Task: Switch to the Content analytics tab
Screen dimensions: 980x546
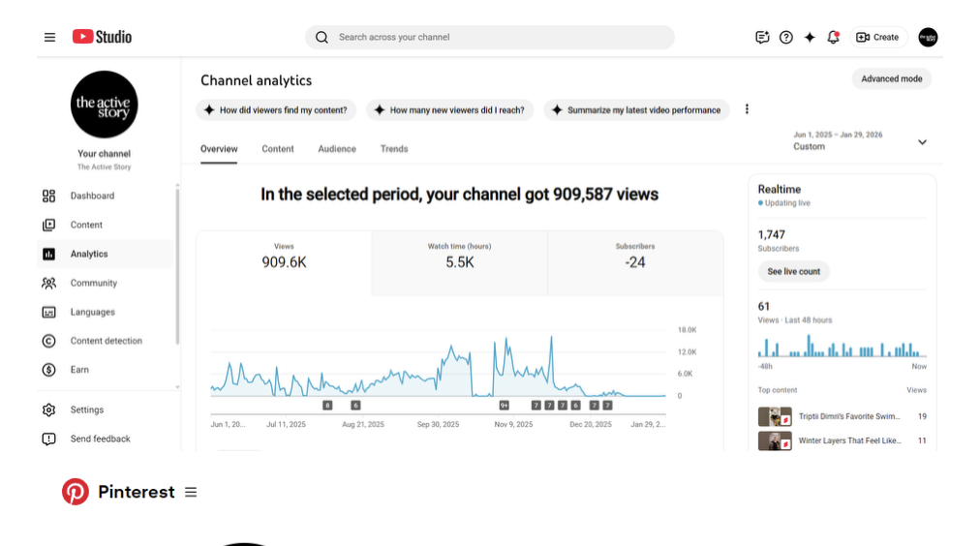Action: point(278,149)
